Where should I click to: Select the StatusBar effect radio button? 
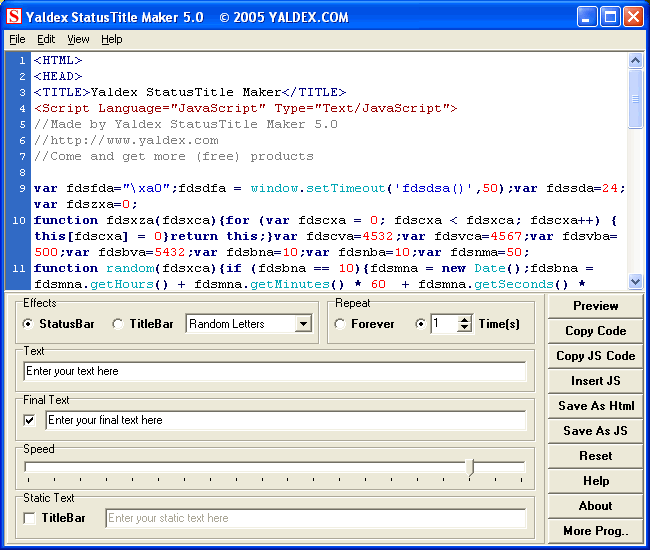[28, 324]
